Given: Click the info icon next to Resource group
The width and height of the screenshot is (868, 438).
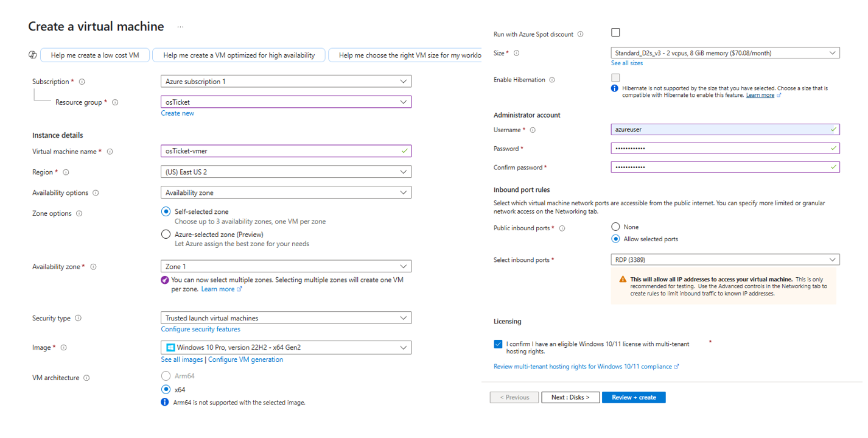Looking at the screenshot, I should click(x=115, y=102).
